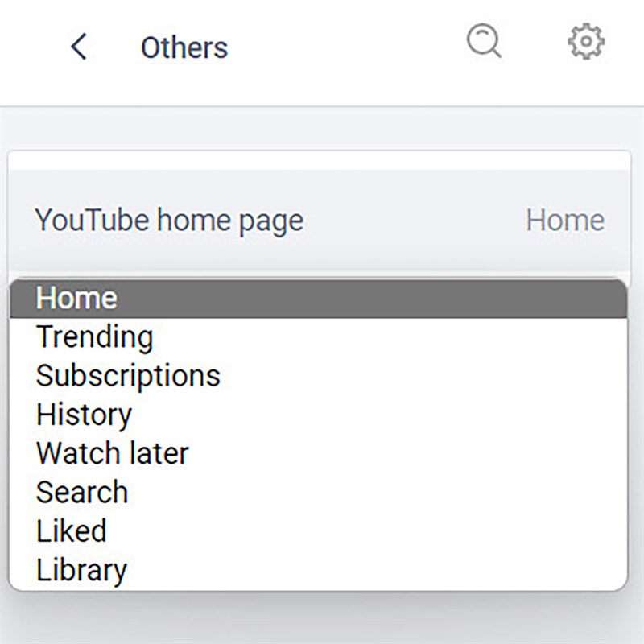Pick the Liked option
Screen dimensions: 644x644
pyautogui.click(x=71, y=530)
